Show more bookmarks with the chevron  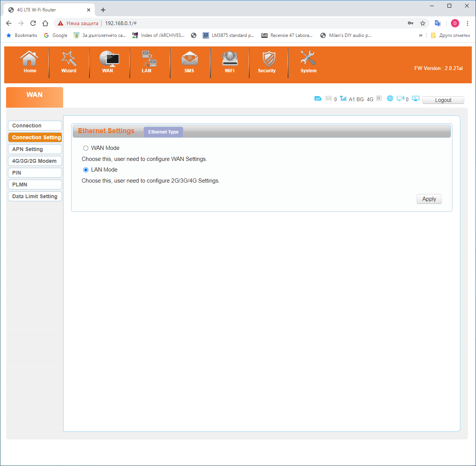pyautogui.click(x=421, y=35)
